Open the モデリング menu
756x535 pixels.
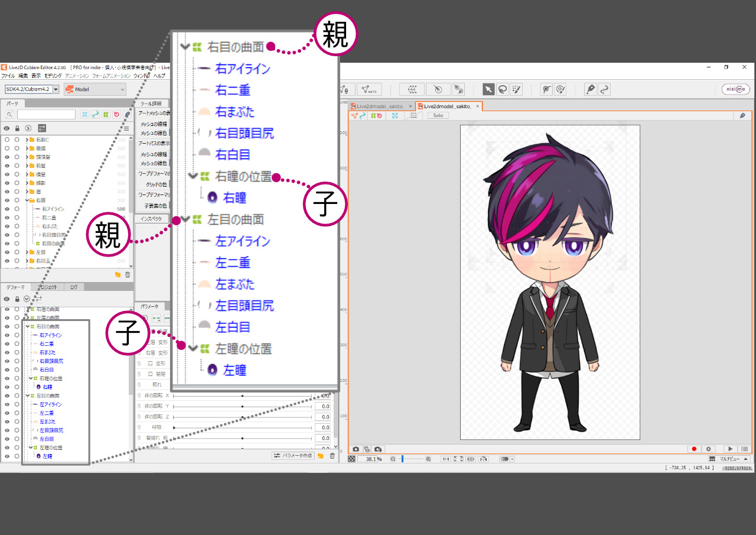(x=53, y=76)
